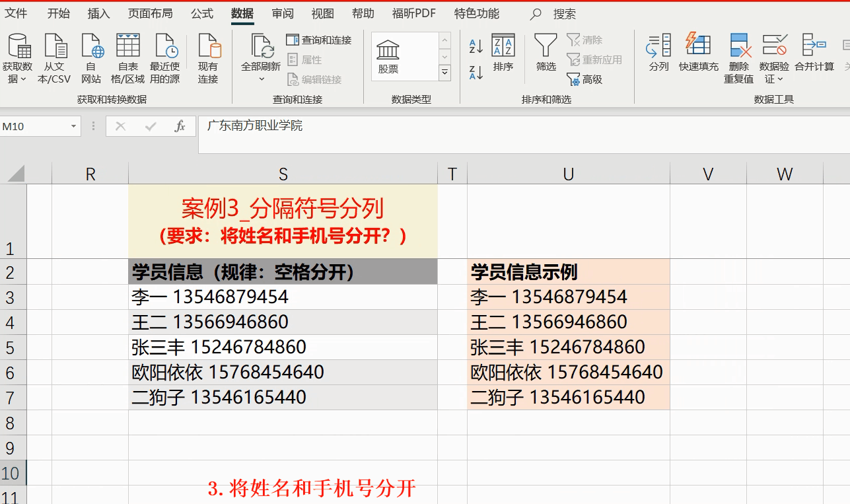
Task: Click the fx insert function icon
Action: pyautogui.click(x=180, y=126)
